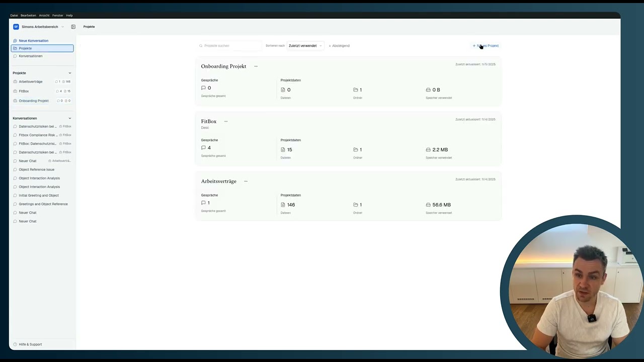Click the Neues Projekt button
644x362 pixels.
pyautogui.click(x=486, y=46)
